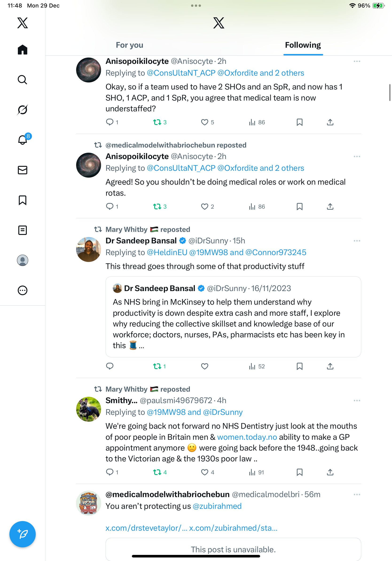The image size is (392, 561).
Task: Go to Home in sidebar
Action: (x=23, y=50)
